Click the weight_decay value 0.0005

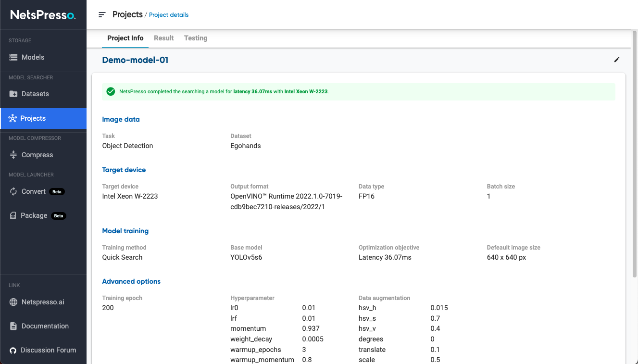(x=313, y=339)
